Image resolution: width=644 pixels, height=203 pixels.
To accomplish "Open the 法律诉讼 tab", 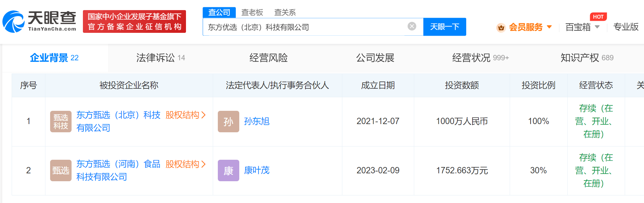I will (x=160, y=58).
